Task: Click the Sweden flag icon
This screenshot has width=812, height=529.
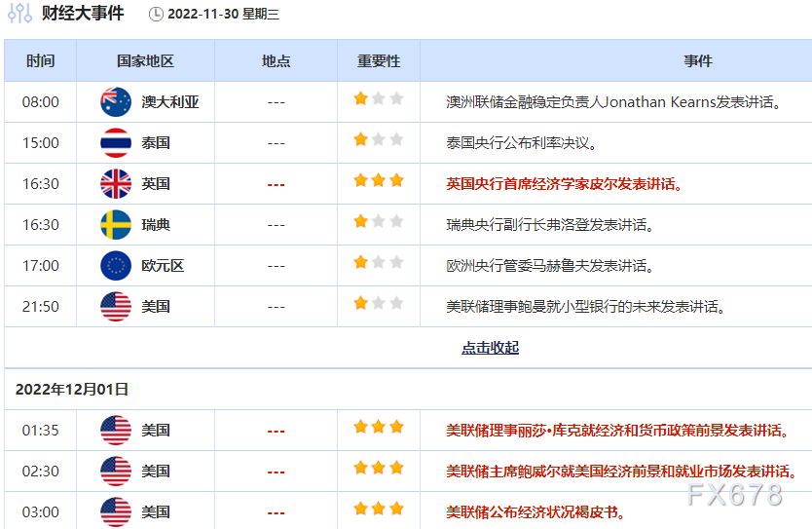Action: coord(116,225)
